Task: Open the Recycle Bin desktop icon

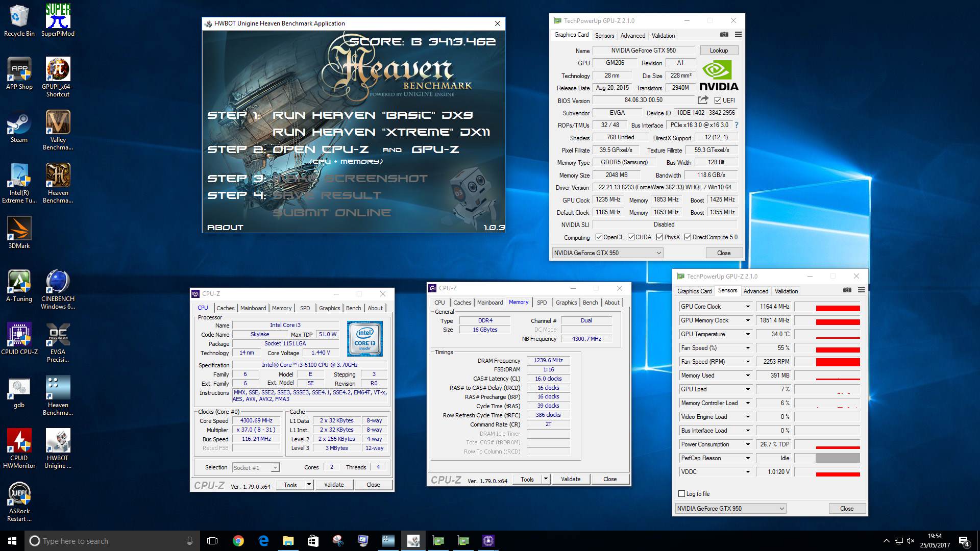Action: pos(19,20)
